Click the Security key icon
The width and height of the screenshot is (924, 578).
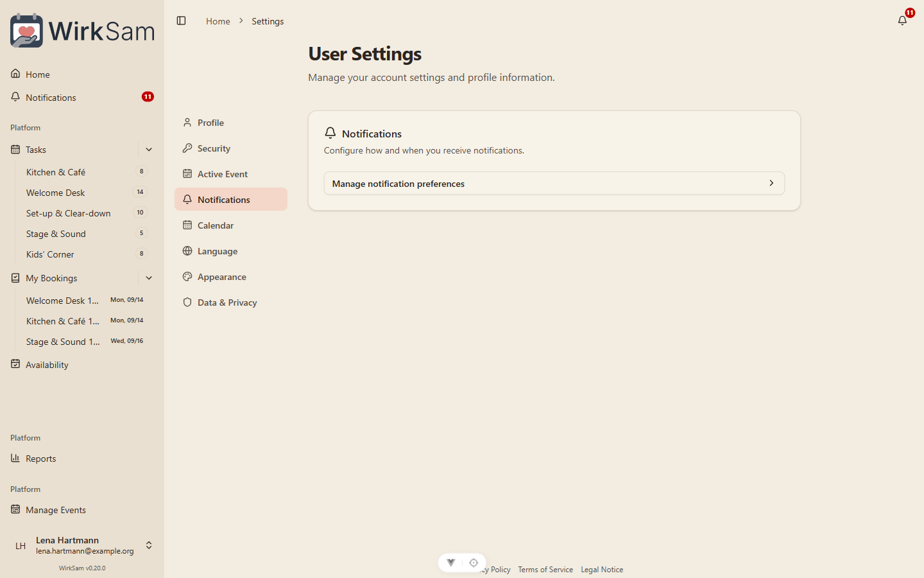coord(187,148)
